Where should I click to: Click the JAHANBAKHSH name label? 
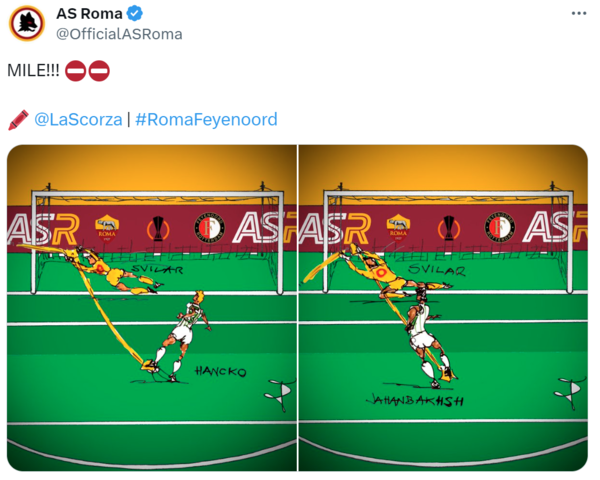(415, 400)
